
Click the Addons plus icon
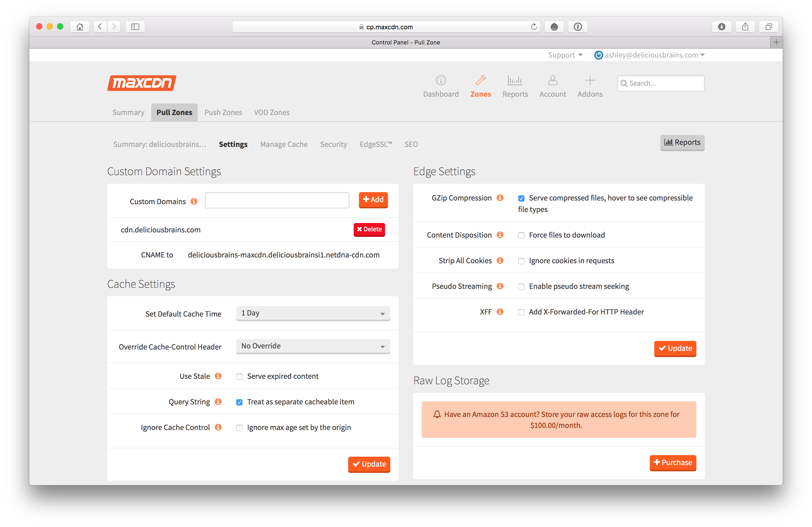pos(590,81)
